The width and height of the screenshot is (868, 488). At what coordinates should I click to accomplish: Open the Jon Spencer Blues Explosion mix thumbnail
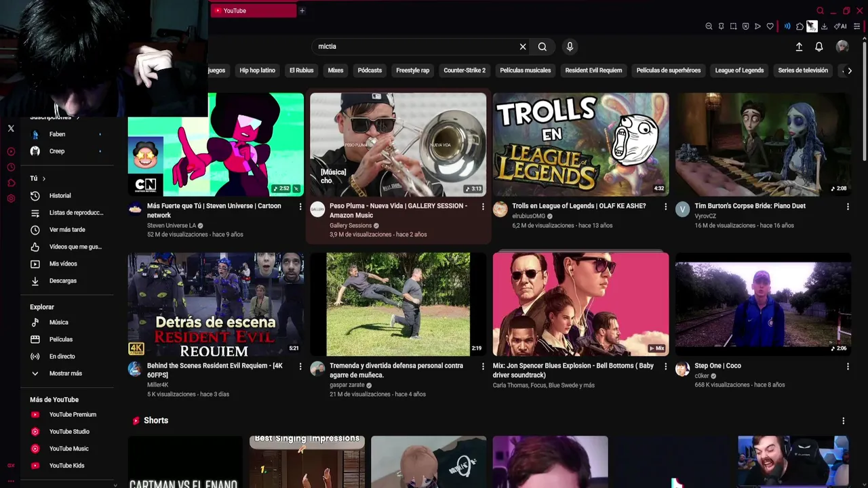(x=580, y=304)
